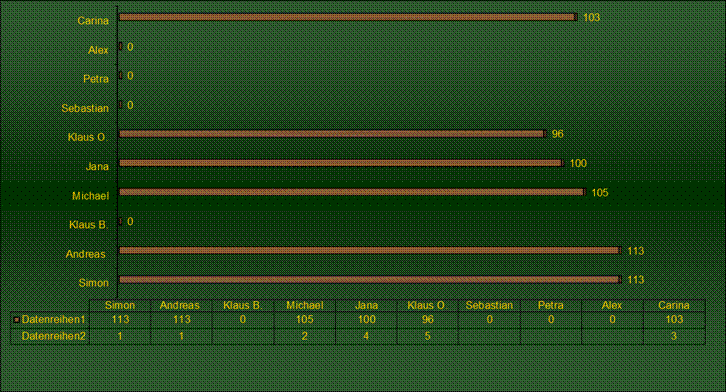The image size is (726, 392).
Task: Select the Datenreihen1 row label in table
Action: 54,319
